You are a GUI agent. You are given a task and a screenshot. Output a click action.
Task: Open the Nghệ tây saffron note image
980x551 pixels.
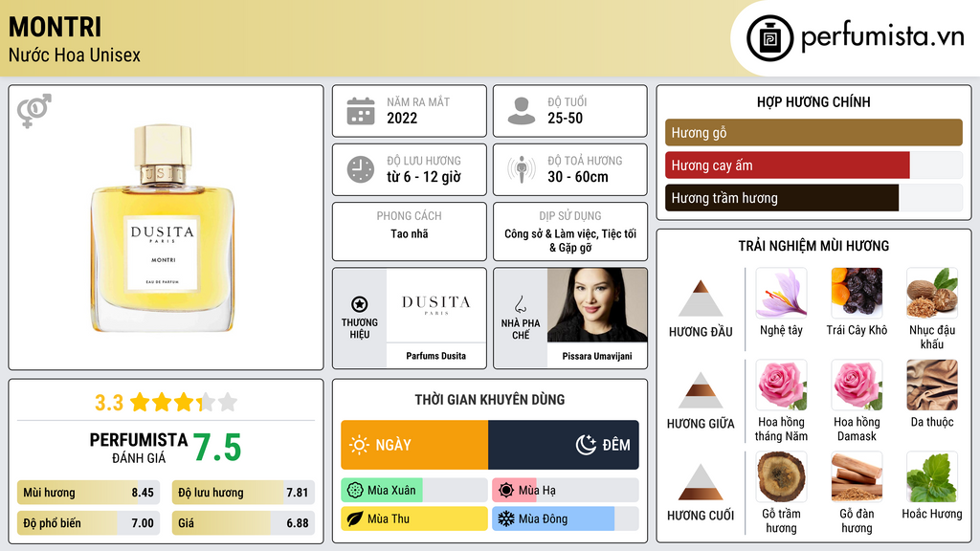(x=781, y=294)
